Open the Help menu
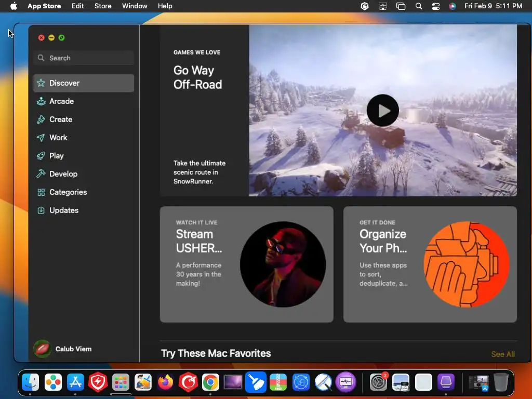This screenshot has width=532, height=399. [x=165, y=6]
